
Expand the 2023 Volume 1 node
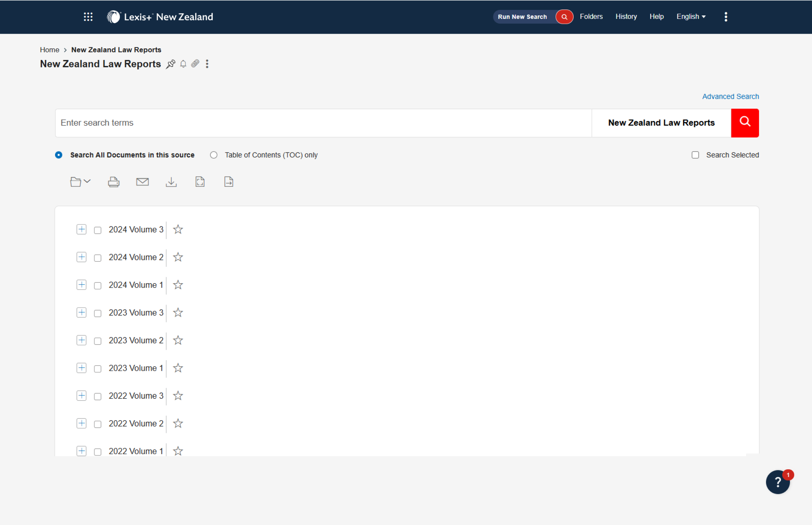[x=81, y=368]
